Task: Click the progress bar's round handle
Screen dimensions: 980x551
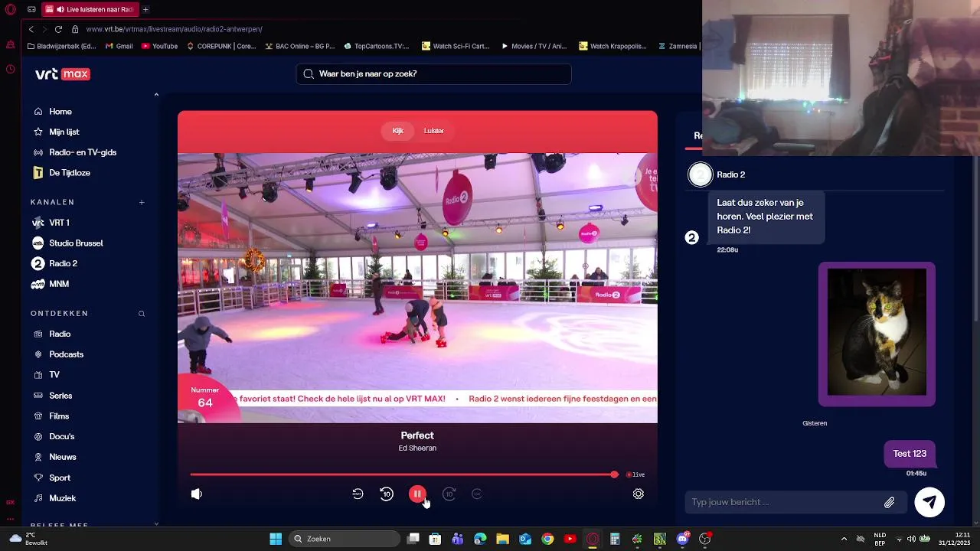Action: pos(614,474)
